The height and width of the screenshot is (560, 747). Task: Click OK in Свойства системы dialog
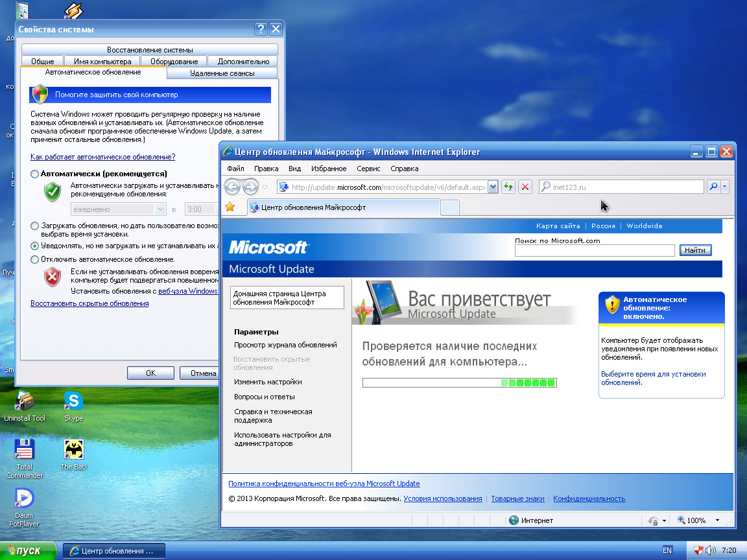click(x=150, y=373)
